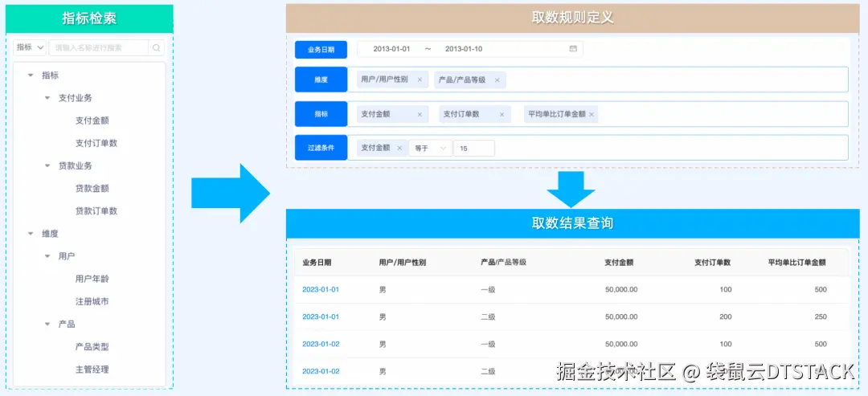Click the 过滤条件 blue label button
Image resolution: width=868 pixels, height=396 pixels.
[321, 148]
